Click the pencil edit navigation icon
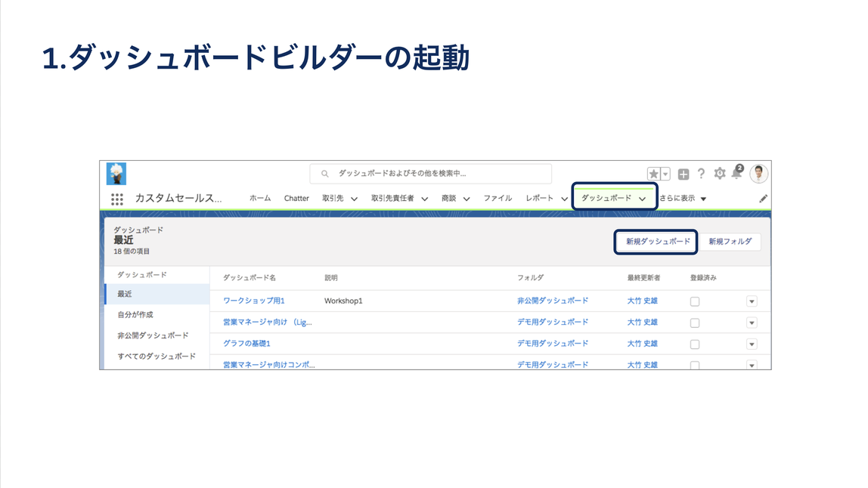The width and height of the screenshot is (868, 488). click(764, 199)
